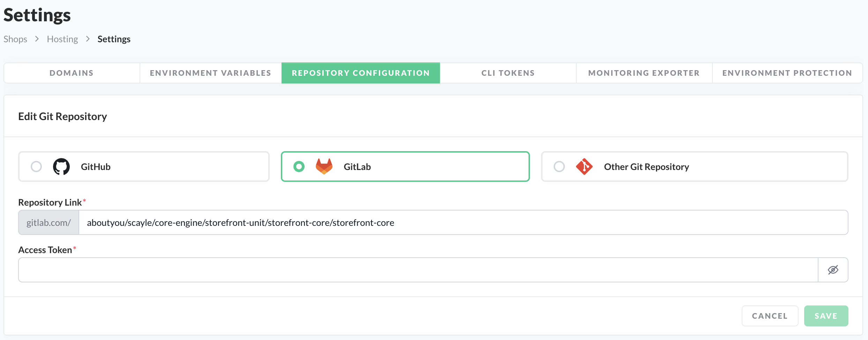
Task: Open the Monitoring Exporter tab
Action: pos(644,73)
